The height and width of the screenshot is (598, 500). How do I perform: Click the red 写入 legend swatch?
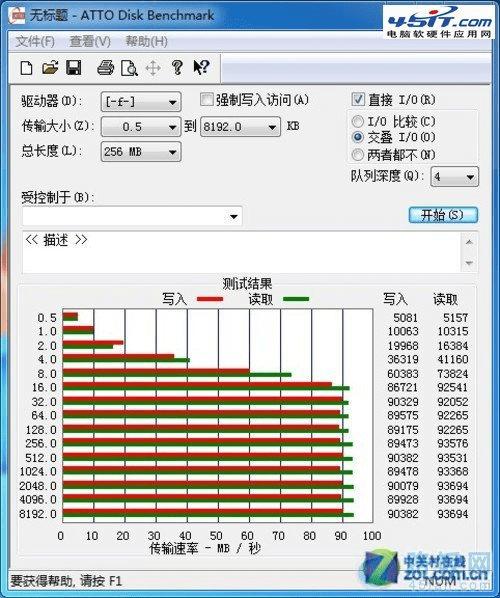[x=210, y=299]
